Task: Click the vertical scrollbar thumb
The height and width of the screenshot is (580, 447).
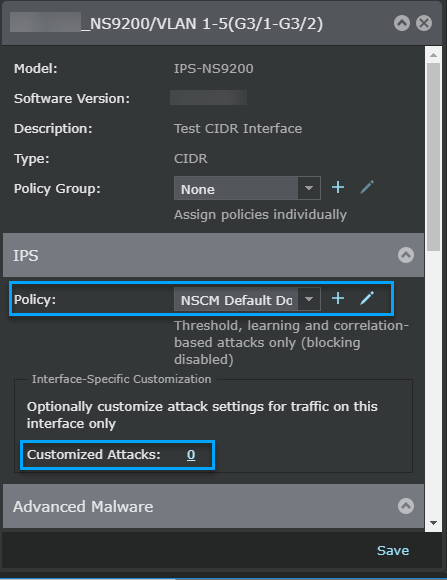Action: (433, 157)
